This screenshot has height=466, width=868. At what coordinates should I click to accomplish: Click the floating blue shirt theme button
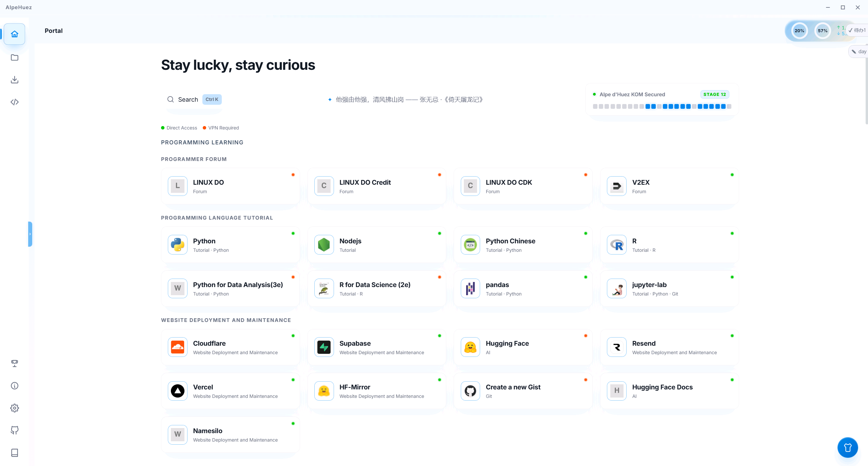[x=848, y=447]
